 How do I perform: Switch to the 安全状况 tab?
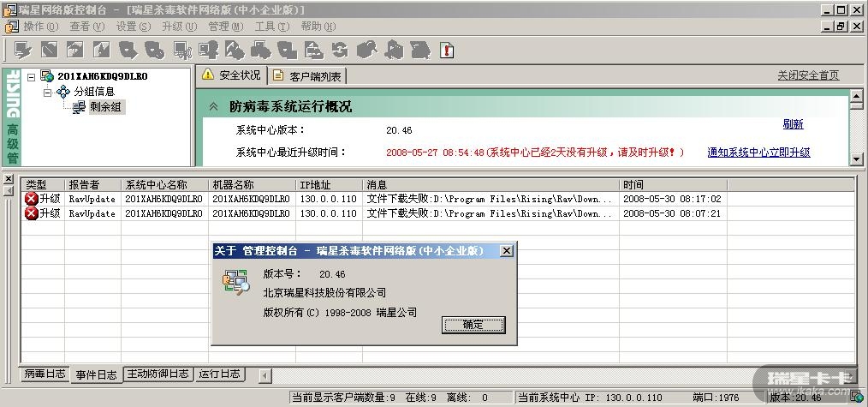click(x=231, y=75)
